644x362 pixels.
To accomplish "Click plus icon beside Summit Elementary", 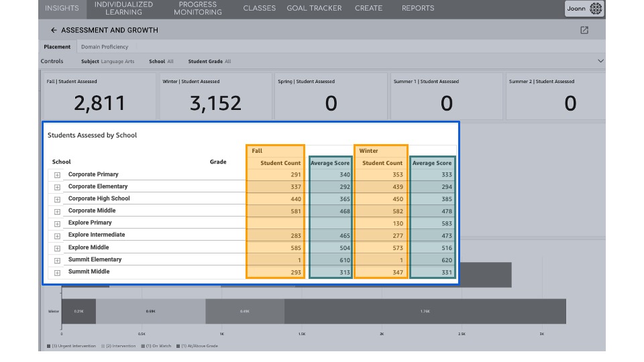I will (x=57, y=260).
